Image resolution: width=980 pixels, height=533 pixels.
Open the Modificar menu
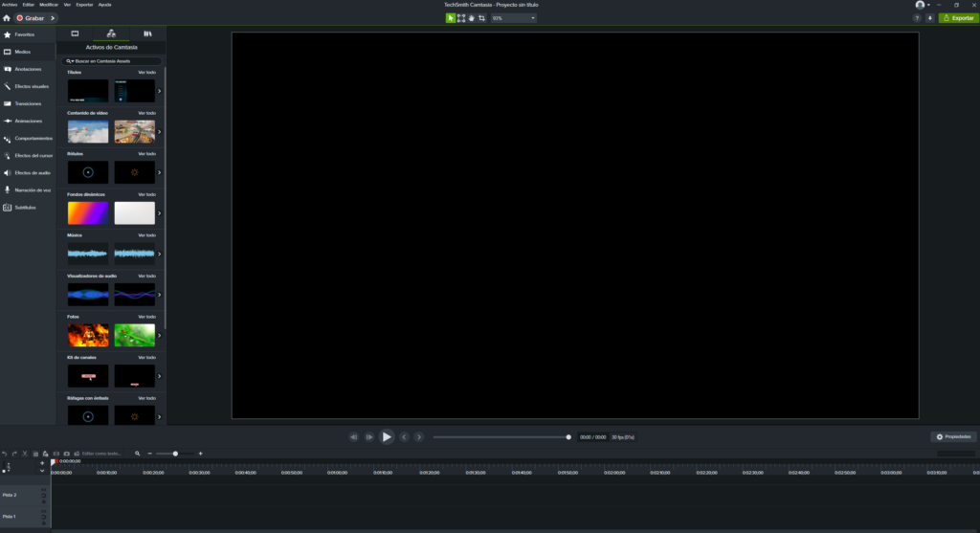49,5
